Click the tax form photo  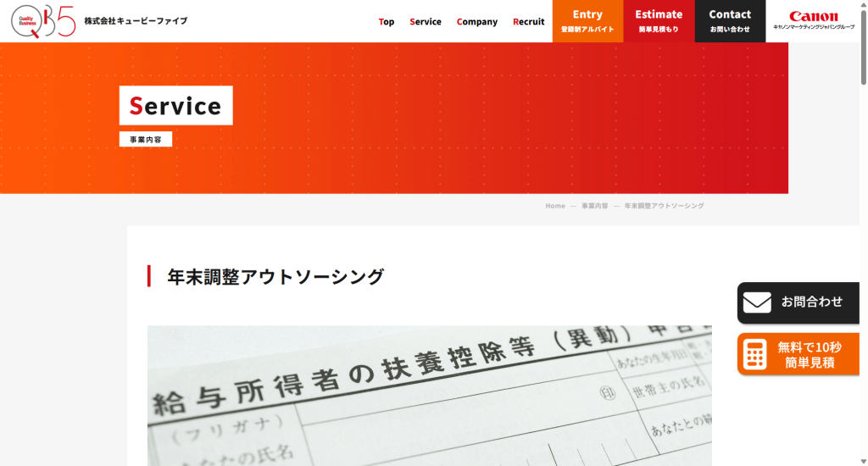pyautogui.click(x=430, y=396)
